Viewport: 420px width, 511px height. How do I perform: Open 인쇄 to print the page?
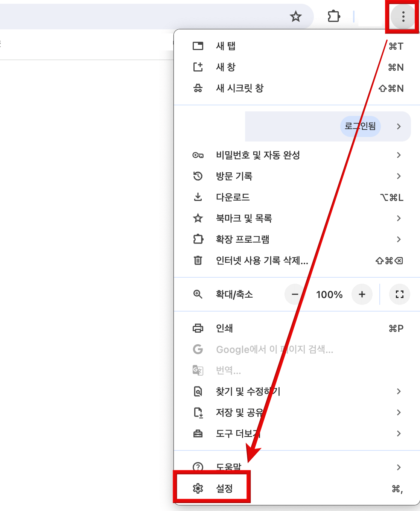(x=224, y=328)
